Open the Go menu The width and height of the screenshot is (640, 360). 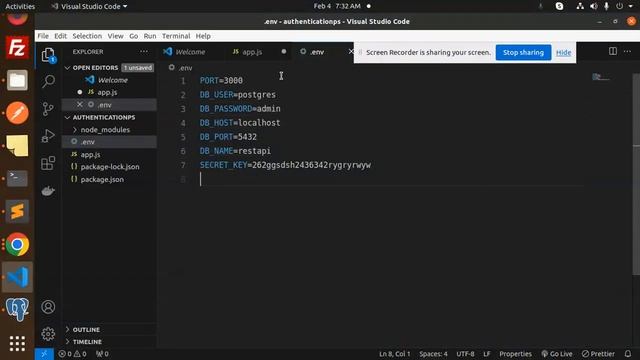pyautogui.click(x=133, y=36)
